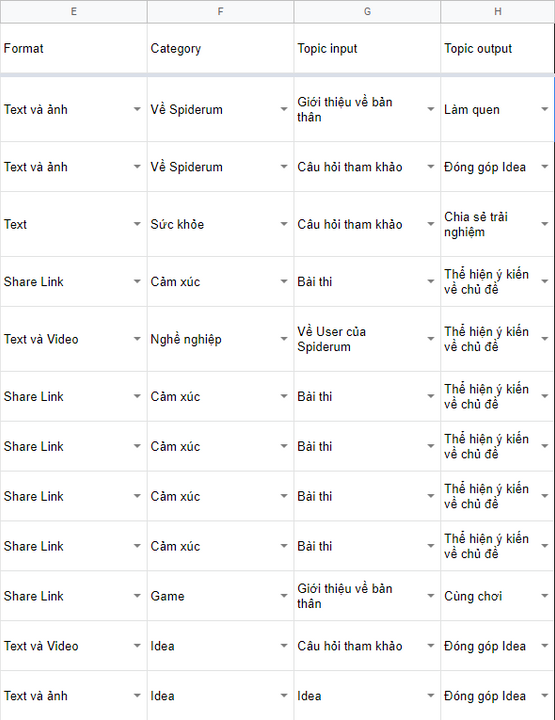
Task: Select the 'Cùng chơi' output cell
Action: pyautogui.click(x=498, y=596)
